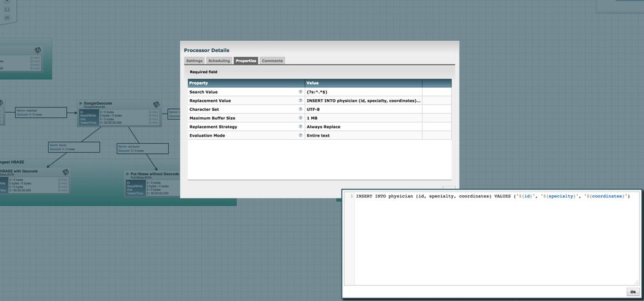644x301 pixels.
Task: Click the HBASE with Geocode processor icon
Action: pos(66,172)
